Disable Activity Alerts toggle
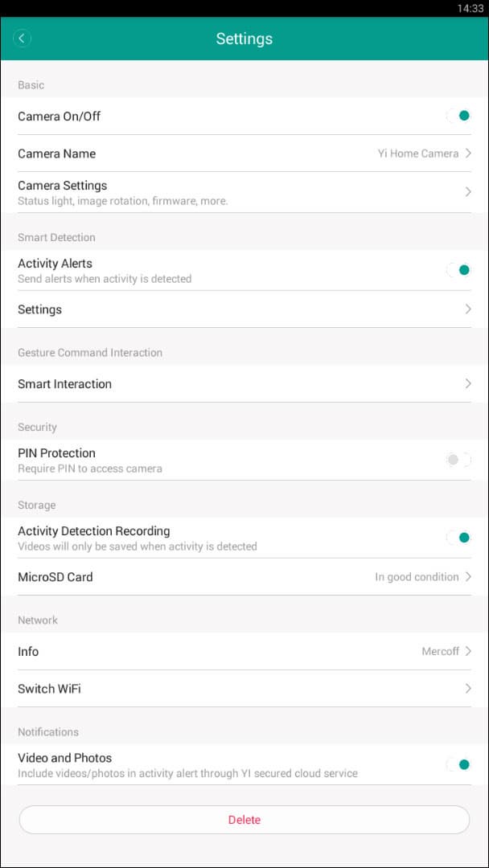489x868 pixels. 458,270
